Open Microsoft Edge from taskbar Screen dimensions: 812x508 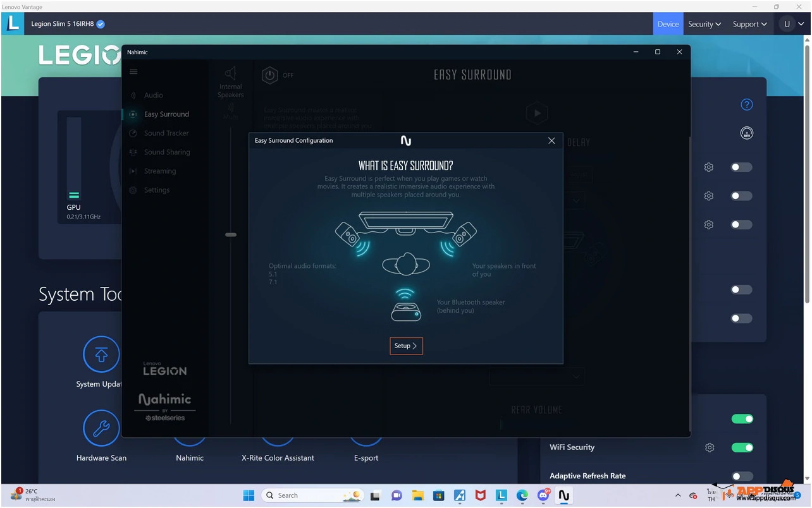tap(522, 495)
